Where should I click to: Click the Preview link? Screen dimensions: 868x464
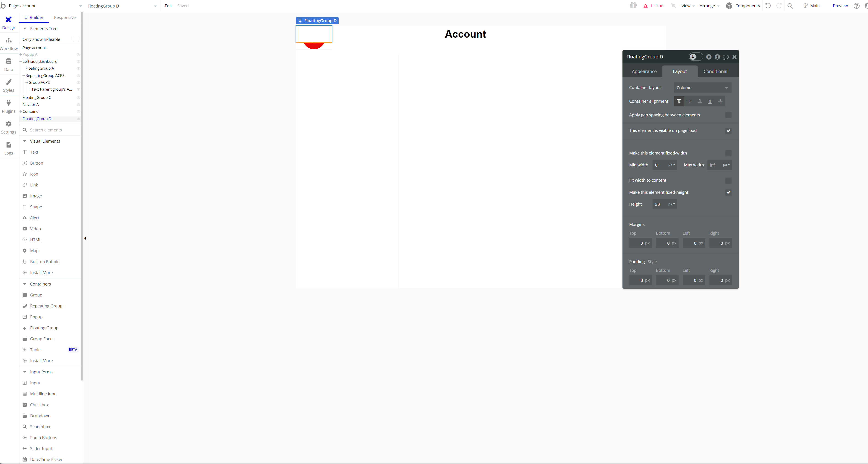click(x=840, y=6)
